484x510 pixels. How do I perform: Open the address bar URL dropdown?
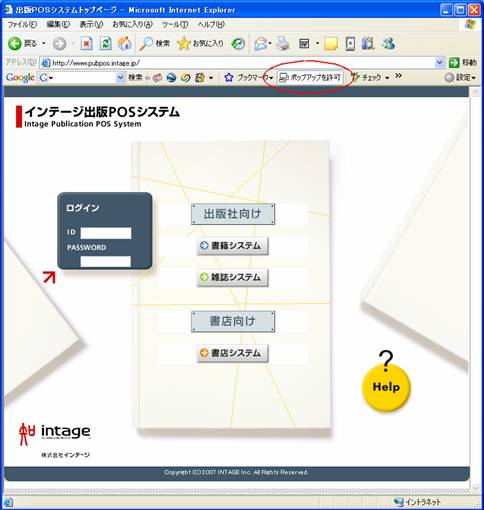[439, 62]
